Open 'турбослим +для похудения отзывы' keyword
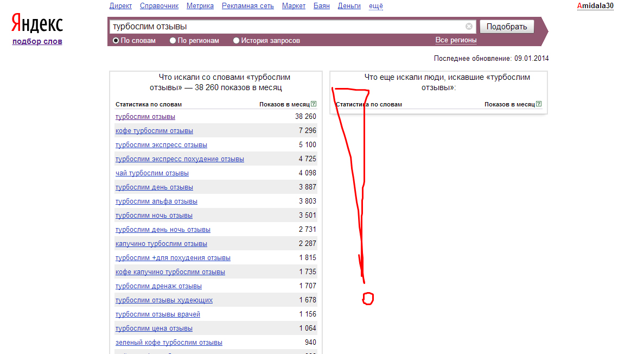Image resolution: width=644 pixels, height=354 pixels. click(x=173, y=258)
